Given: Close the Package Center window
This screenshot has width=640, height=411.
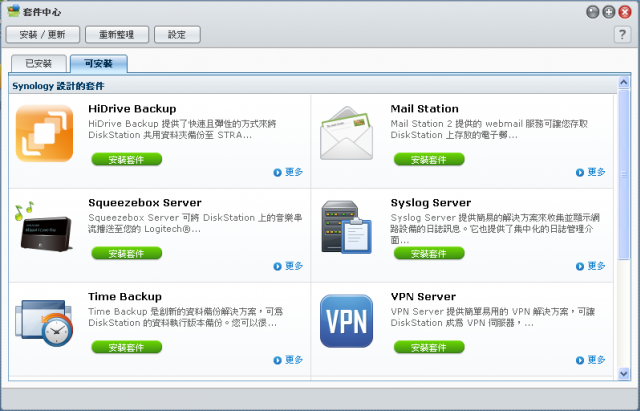Looking at the screenshot, I should tap(625, 12).
